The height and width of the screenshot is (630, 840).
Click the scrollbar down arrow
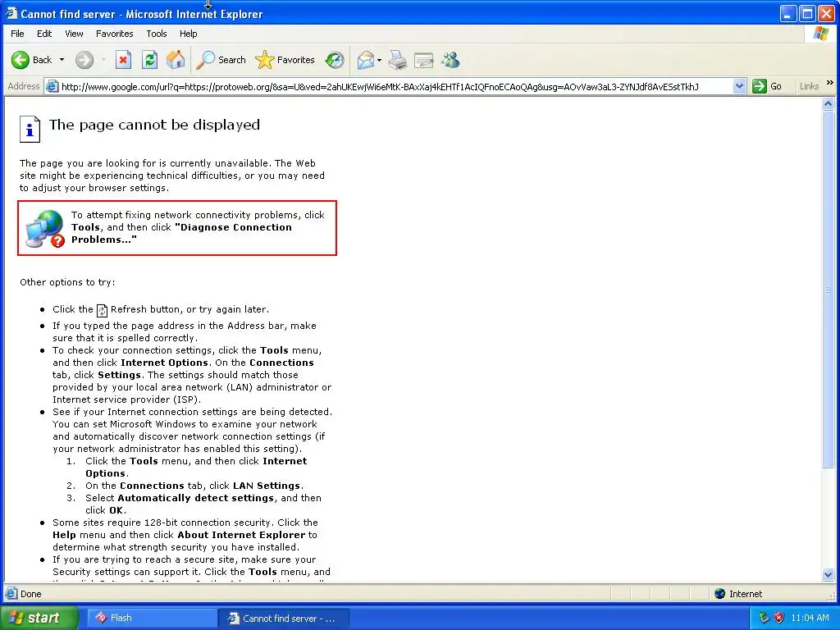click(828, 575)
